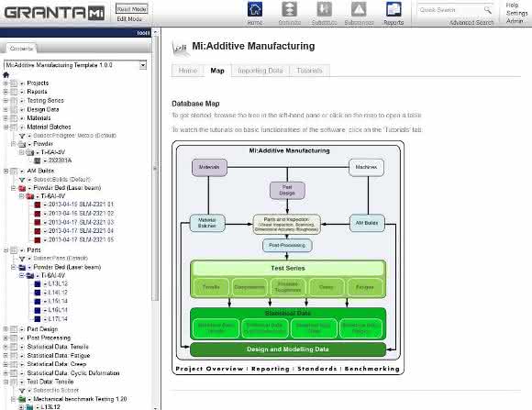Open the Home toolbar icon
The height and width of the screenshot is (410, 532).
pos(255,9)
